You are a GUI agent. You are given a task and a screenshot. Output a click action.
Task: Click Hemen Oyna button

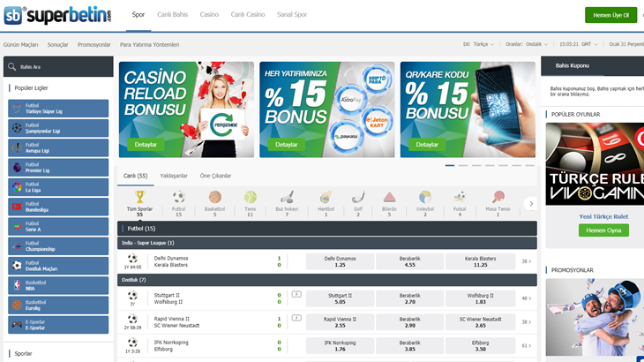click(603, 230)
